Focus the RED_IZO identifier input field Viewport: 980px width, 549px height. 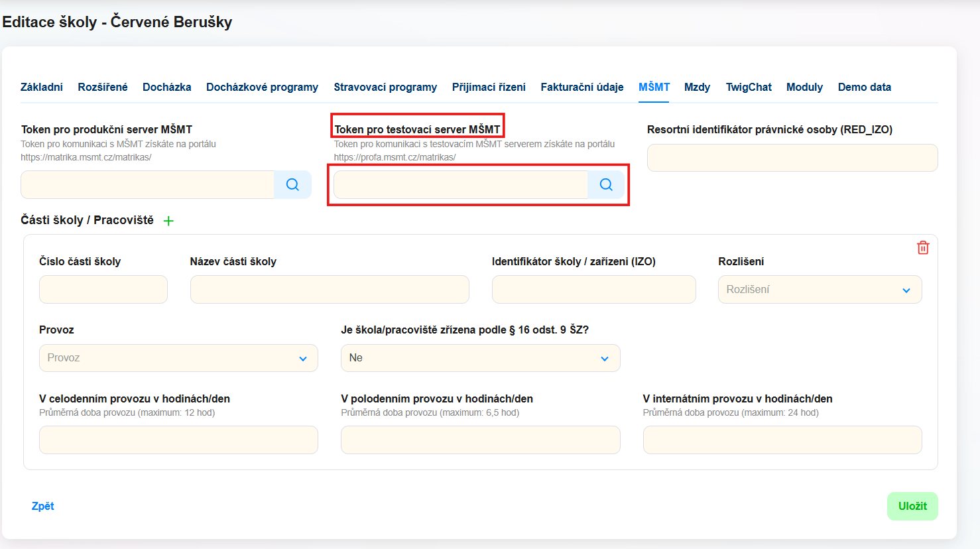[792, 158]
